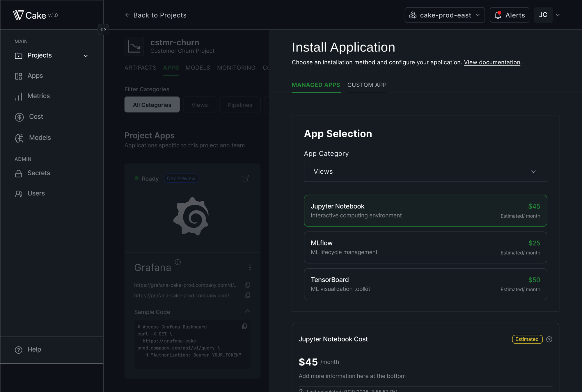Viewport: 582px width, 392px height.
Task: Click the Users icon under Admin
Action: pos(19,193)
